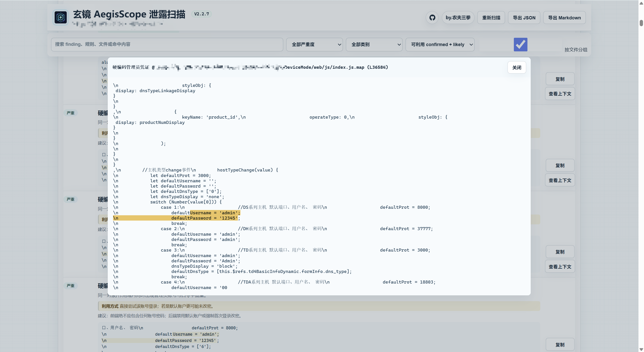The width and height of the screenshot is (644, 352).
Task: Click the switch (Number(value[0])) line
Action: (186, 202)
